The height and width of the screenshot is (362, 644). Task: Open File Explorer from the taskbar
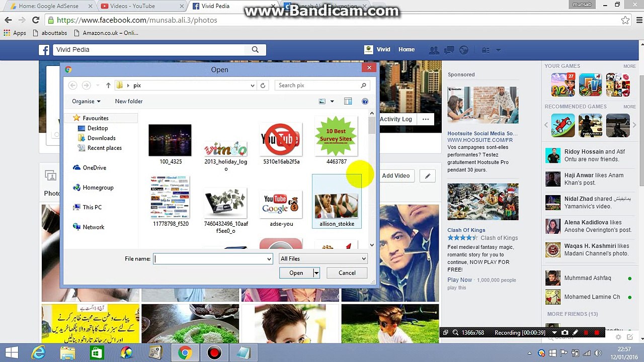pos(67,353)
